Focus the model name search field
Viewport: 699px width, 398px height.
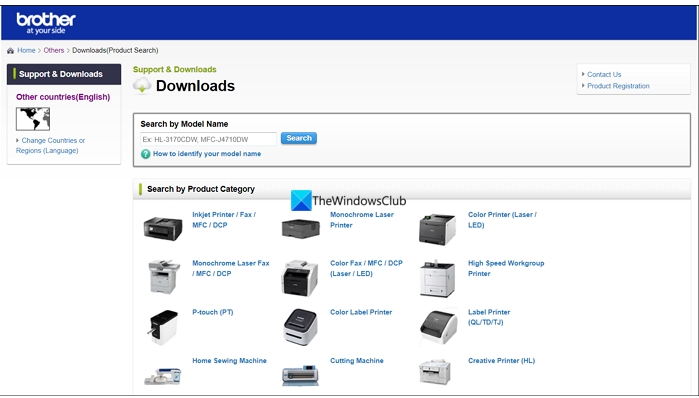click(208, 139)
